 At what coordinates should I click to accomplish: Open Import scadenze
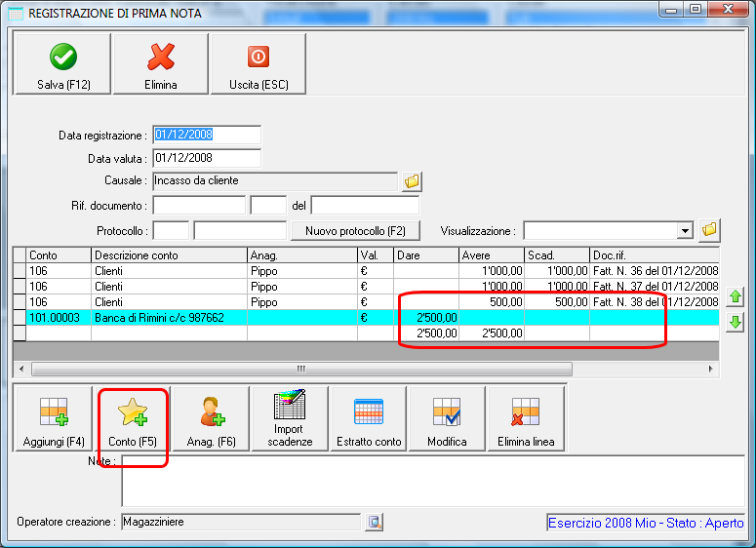[290, 419]
